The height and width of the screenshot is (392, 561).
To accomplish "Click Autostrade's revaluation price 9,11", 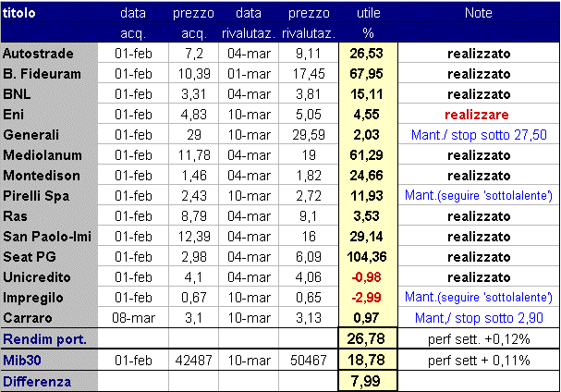I will [x=309, y=54].
